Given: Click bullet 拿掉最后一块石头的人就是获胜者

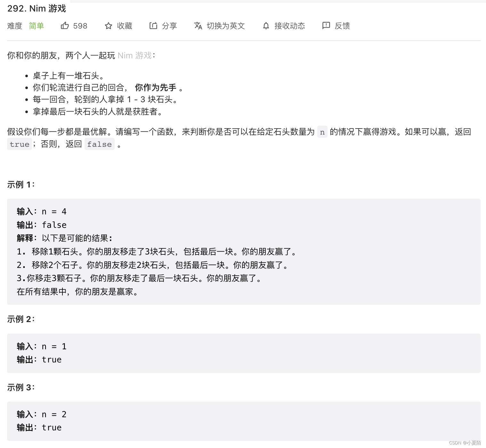Looking at the screenshot, I should (x=98, y=112).
